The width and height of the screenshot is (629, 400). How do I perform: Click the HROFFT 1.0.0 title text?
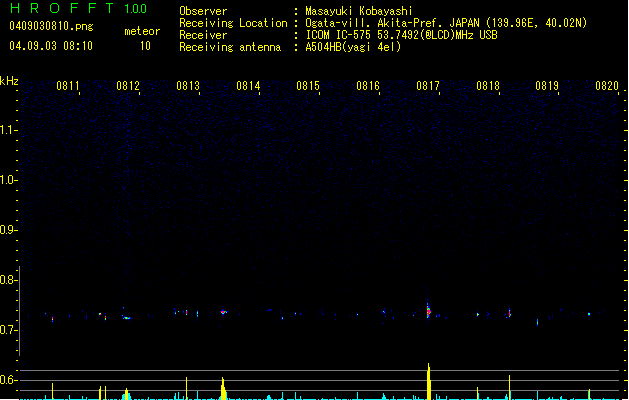coord(78,8)
